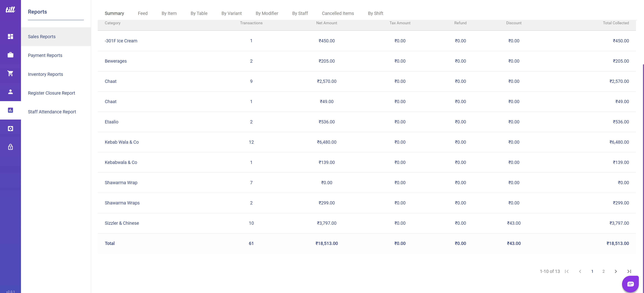The width and height of the screenshot is (644, 293).
Task: Select the Shawarma Wrap row
Action: point(367,182)
